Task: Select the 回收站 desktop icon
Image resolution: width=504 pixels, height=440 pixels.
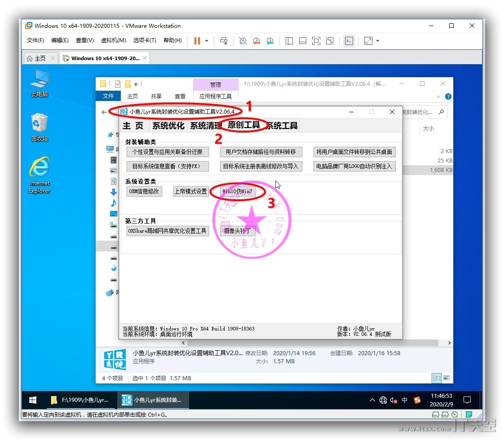Action: [40, 127]
